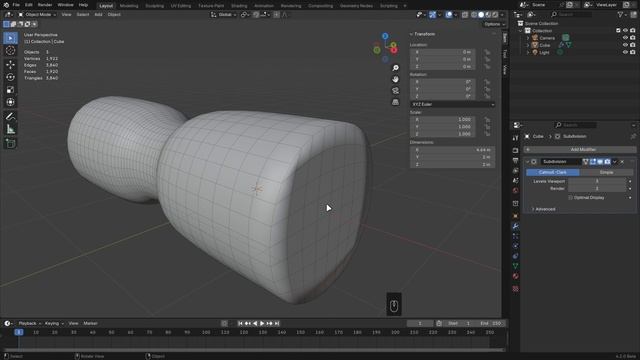Open the Material properties tab icon
Screen dimensions: 640x360
516,276
